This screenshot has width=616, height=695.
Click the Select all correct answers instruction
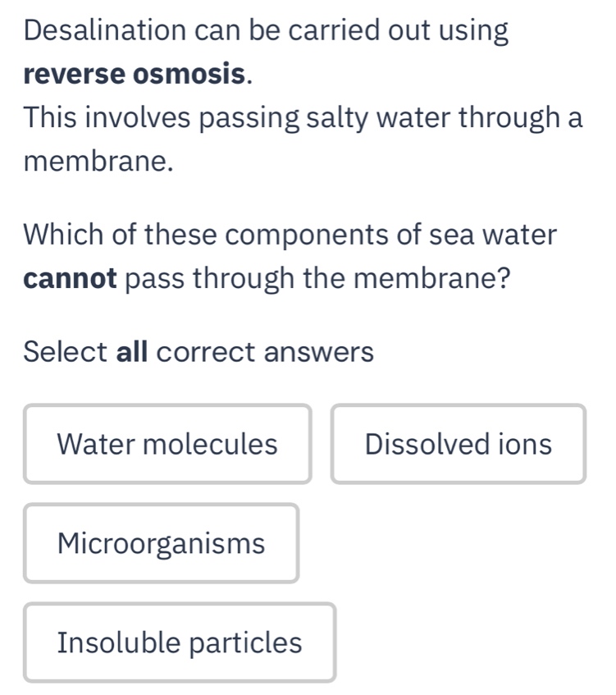197,351
